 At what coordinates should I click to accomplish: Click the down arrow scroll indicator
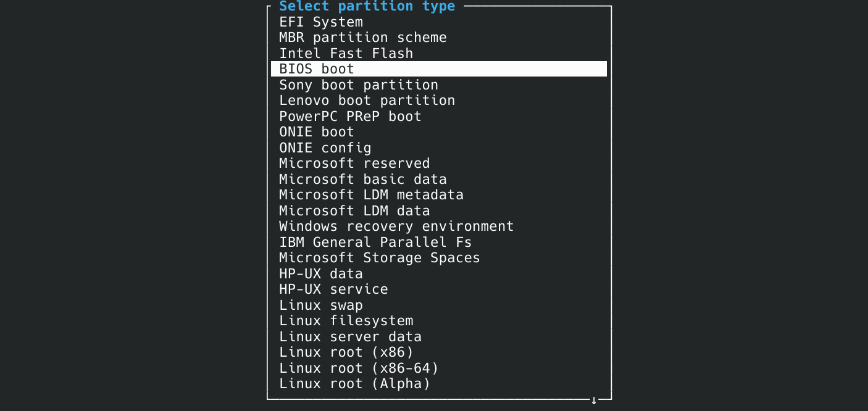click(x=595, y=400)
